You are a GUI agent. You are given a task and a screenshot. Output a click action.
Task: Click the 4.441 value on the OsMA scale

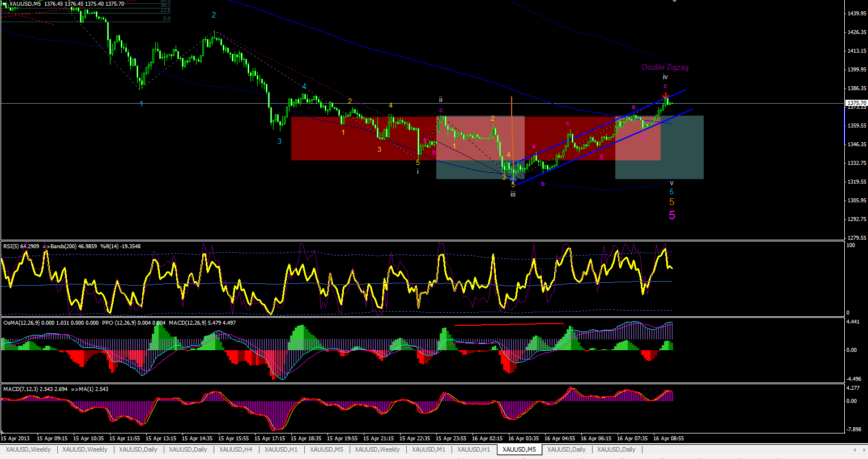click(x=853, y=322)
